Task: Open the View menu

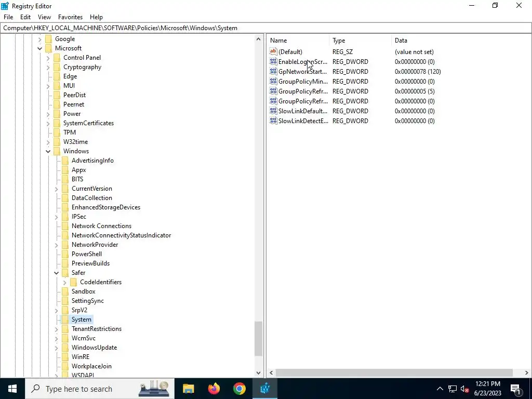Action: (44, 17)
